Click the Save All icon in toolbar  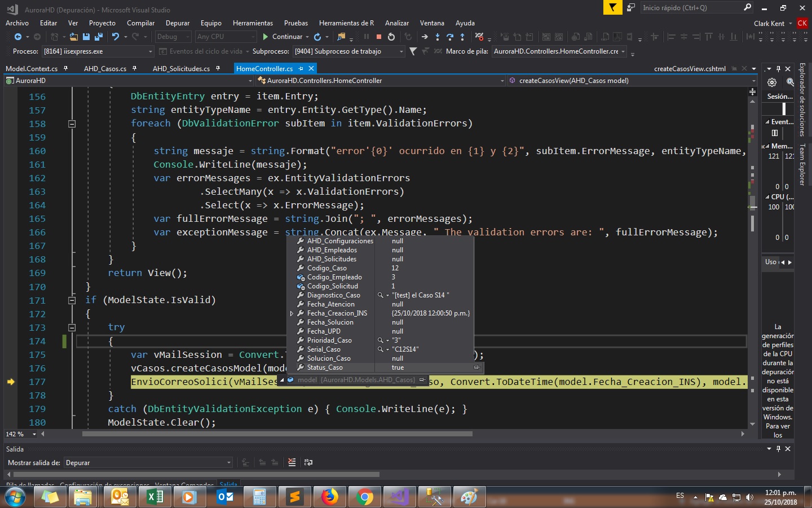pyautogui.click(x=99, y=37)
